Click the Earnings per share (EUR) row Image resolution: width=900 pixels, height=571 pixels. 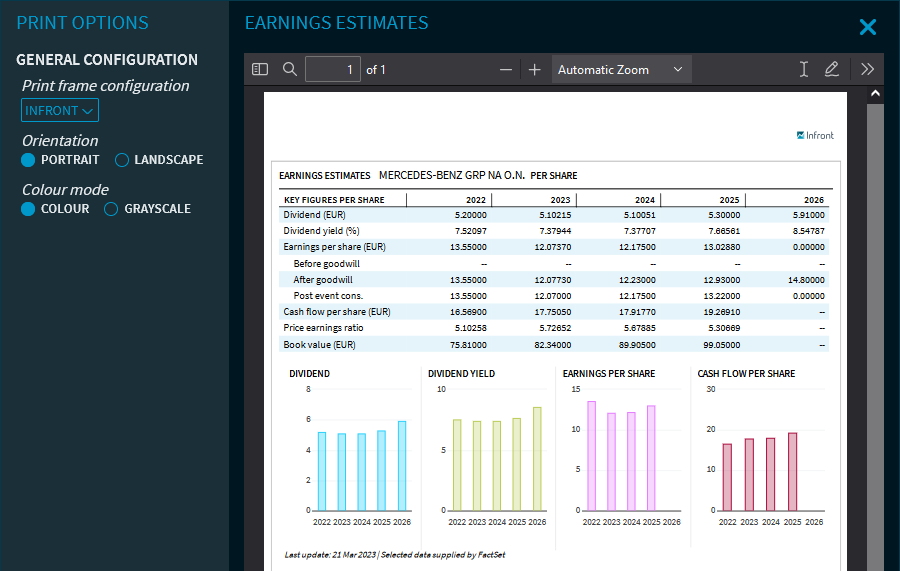coord(335,247)
